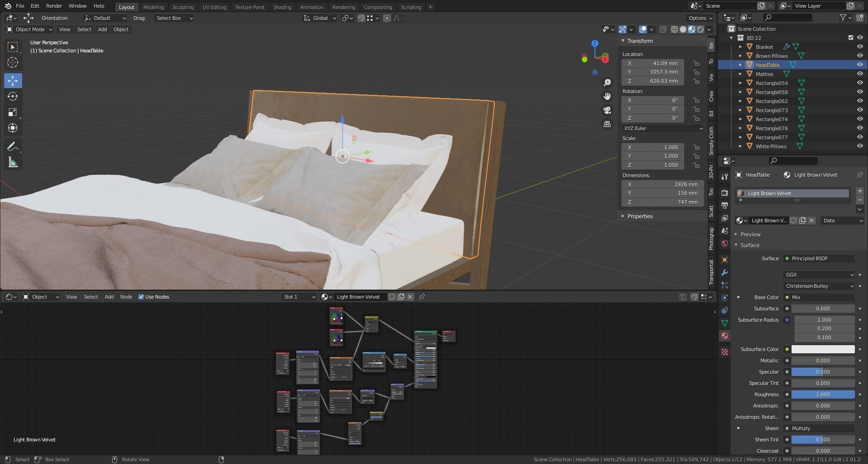
Task: Click the Base Color Mix link button
Action: coord(819,297)
